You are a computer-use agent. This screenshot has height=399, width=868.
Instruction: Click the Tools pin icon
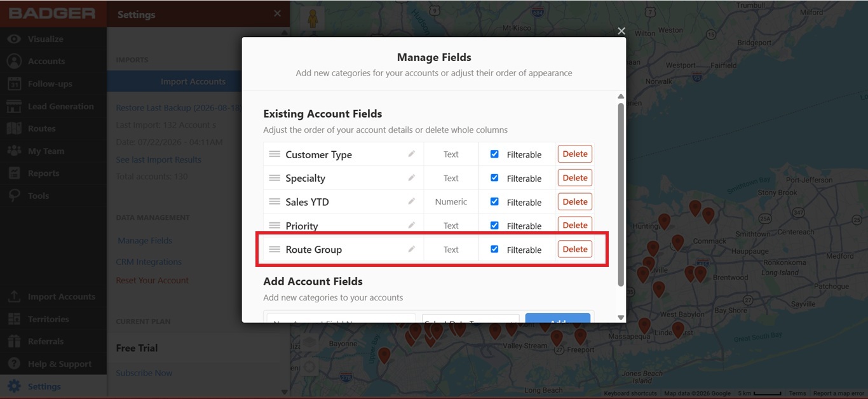coord(14,196)
